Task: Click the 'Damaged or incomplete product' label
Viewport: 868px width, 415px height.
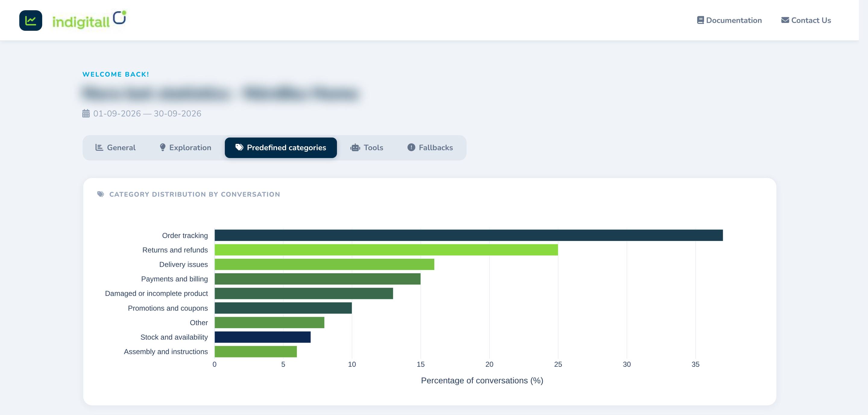Action: 156,294
